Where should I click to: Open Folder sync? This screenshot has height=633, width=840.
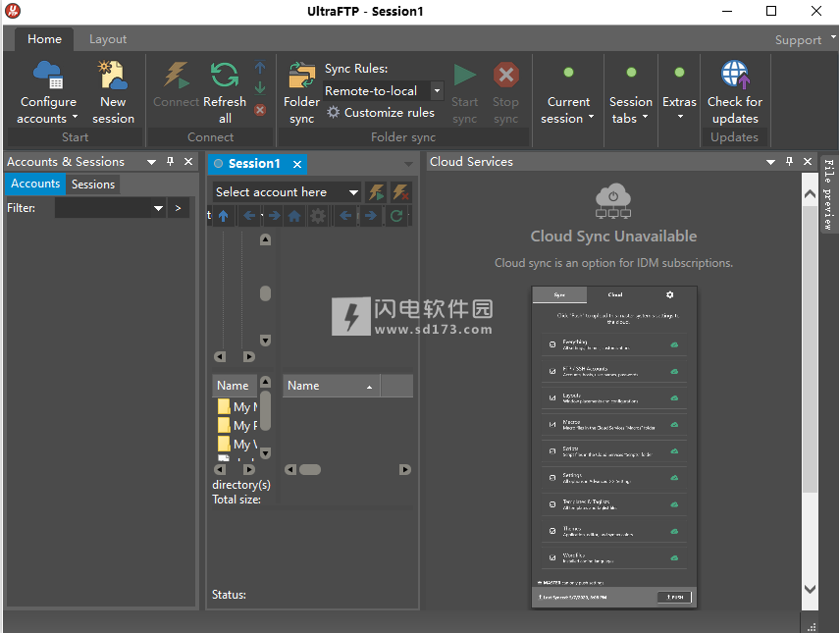[301, 92]
